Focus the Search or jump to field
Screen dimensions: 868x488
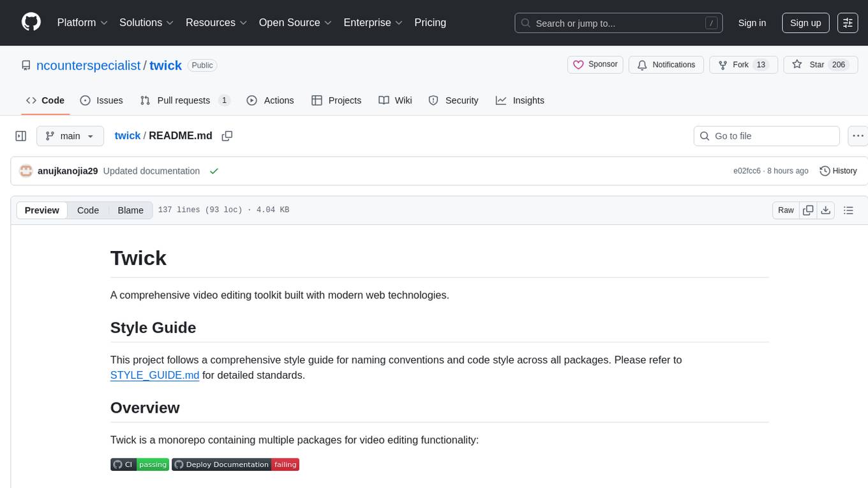pyautogui.click(x=618, y=23)
